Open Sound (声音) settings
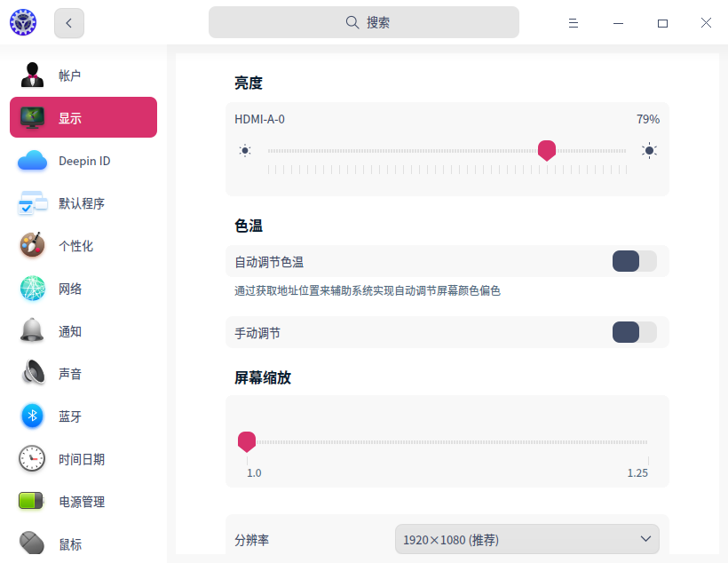This screenshot has width=728, height=563. coord(83,373)
